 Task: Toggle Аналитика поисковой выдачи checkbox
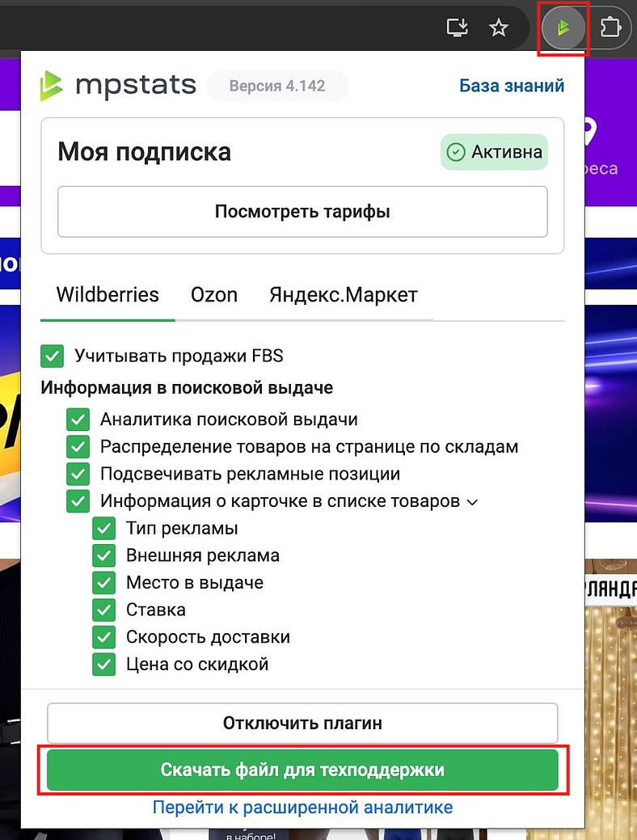click(78, 420)
